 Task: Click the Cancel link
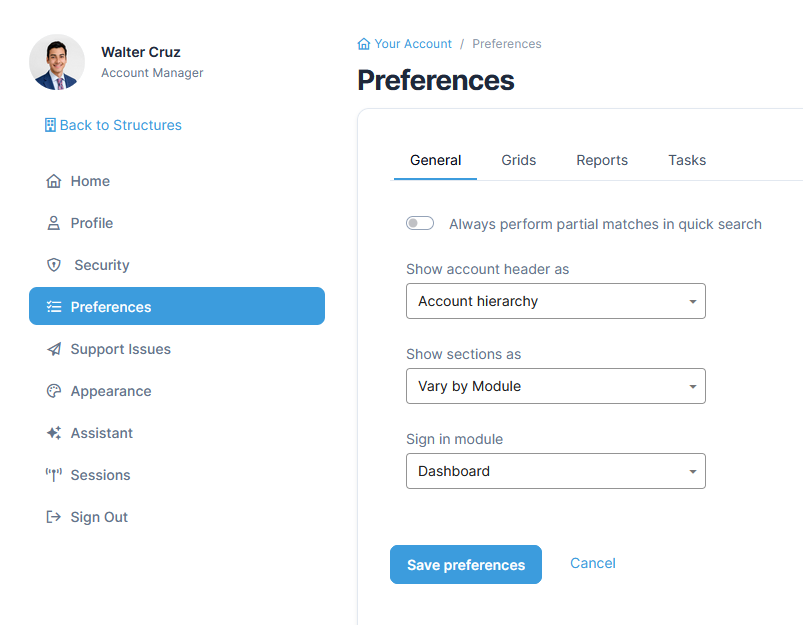pos(593,563)
